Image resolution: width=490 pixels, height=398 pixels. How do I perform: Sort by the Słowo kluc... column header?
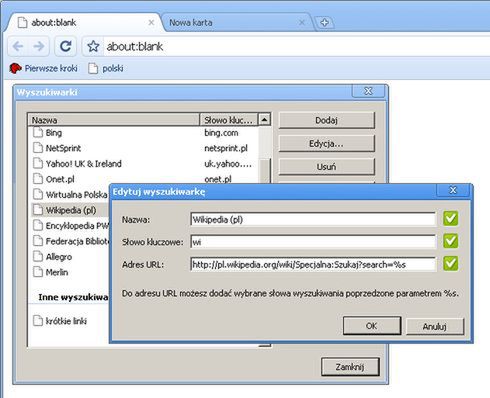tap(229, 120)
